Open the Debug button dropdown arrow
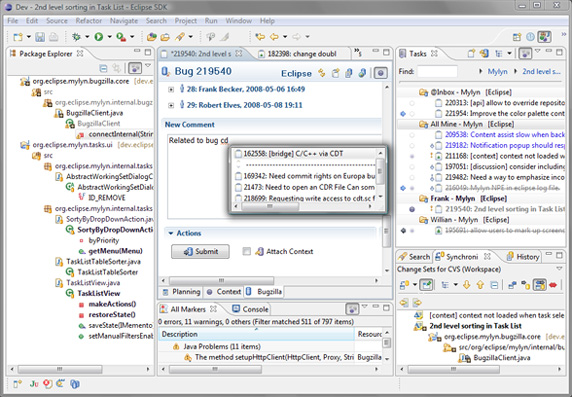 click(87, 36)
